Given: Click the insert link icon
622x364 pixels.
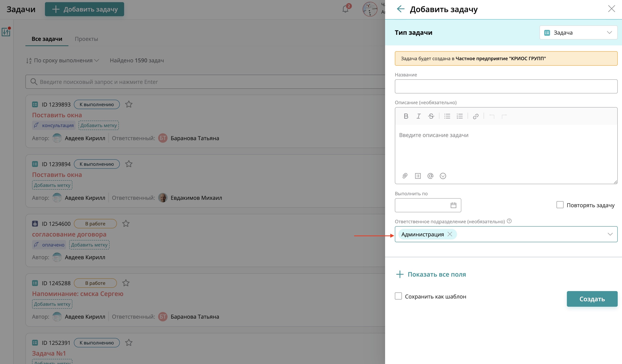Looking at the screenshot, I should (476, 116).
